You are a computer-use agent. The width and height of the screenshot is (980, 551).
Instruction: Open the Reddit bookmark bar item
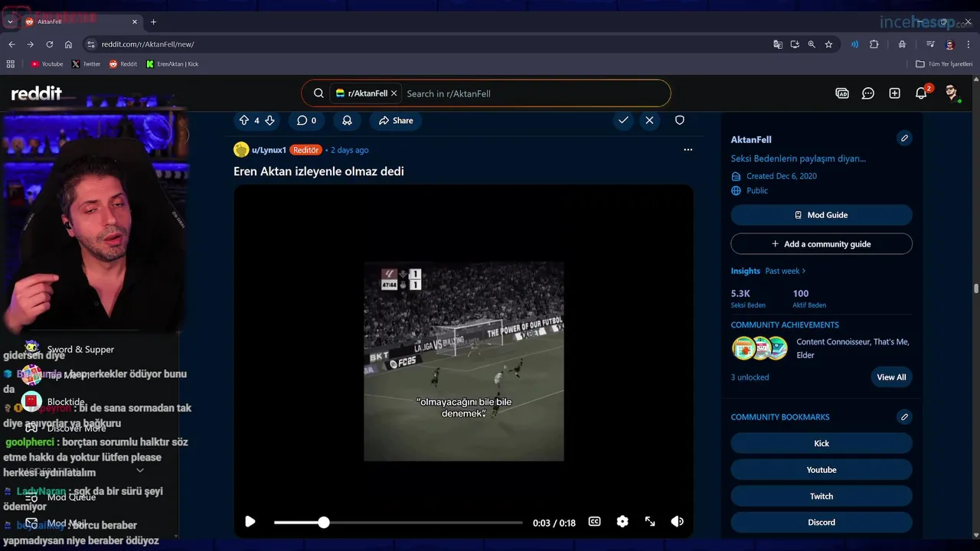tap(123, 64)
